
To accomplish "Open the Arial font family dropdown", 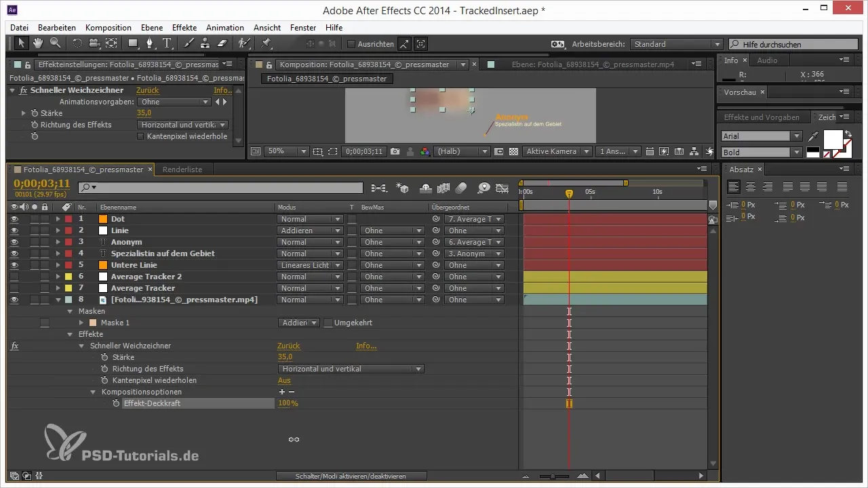I will pos(762,136).
